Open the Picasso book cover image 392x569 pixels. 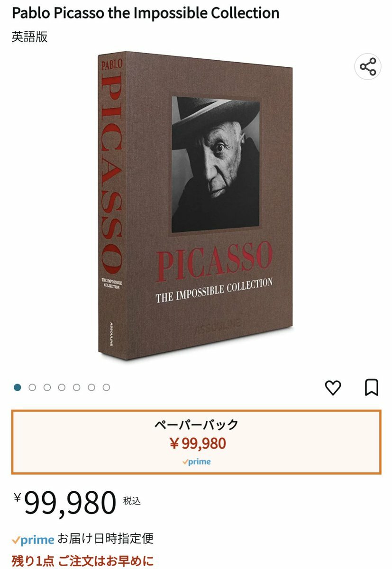195,205
